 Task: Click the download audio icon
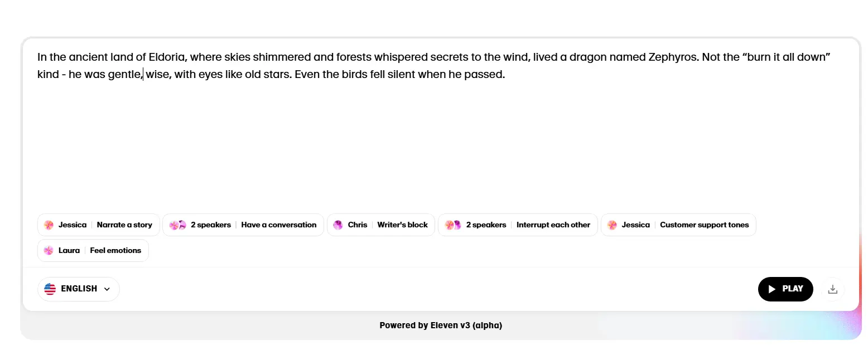click(833, 289)
